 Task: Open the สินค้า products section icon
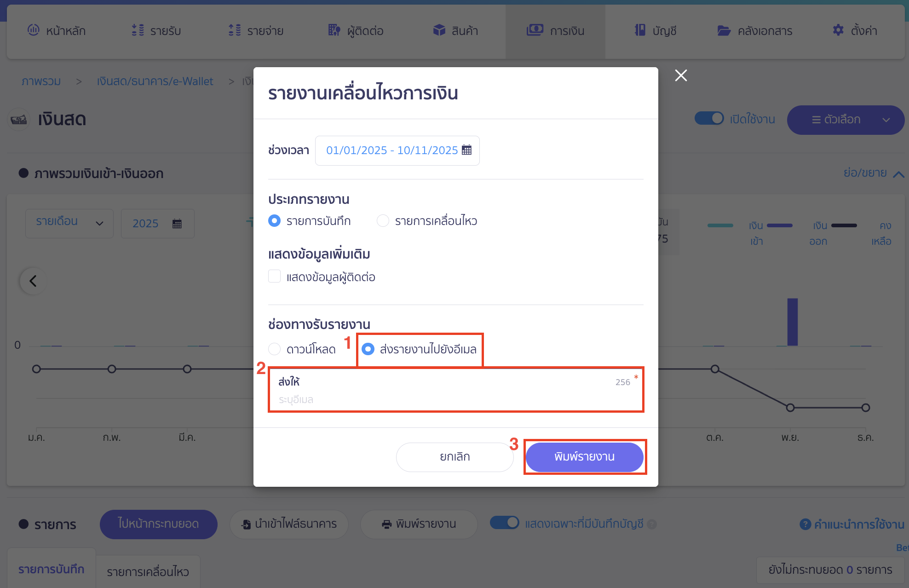[x=436, y=30]
